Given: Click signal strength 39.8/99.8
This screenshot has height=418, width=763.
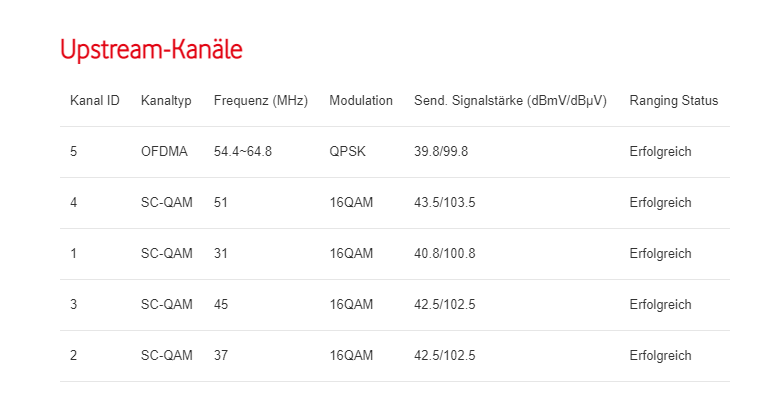Looking at the screenshot, I should pyautogui.click(x=441, y=152).
